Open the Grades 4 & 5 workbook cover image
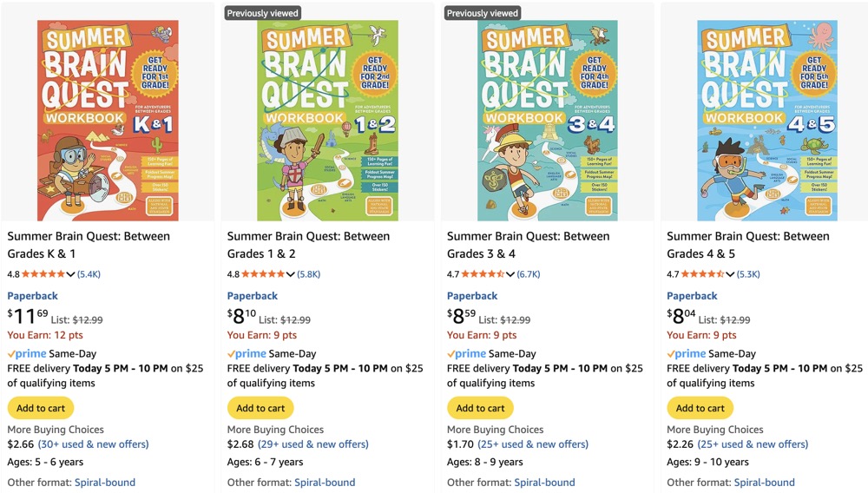The image size is (868, 493). (x=767, y=121)
